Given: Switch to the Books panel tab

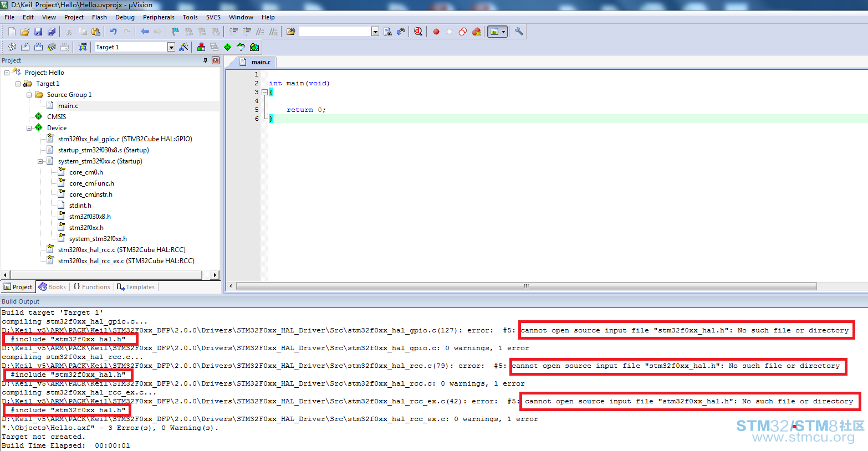Looking at the screenshot, I should pos(53,287).
